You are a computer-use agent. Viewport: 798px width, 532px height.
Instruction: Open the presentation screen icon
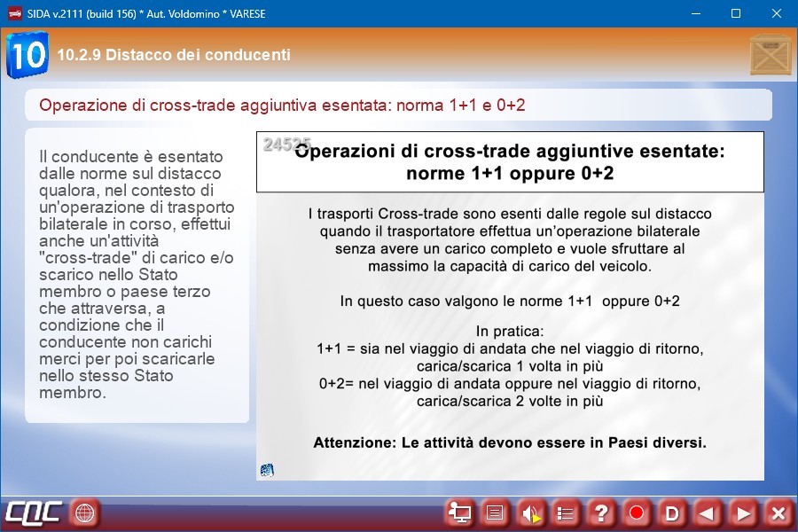pos(460,512)
